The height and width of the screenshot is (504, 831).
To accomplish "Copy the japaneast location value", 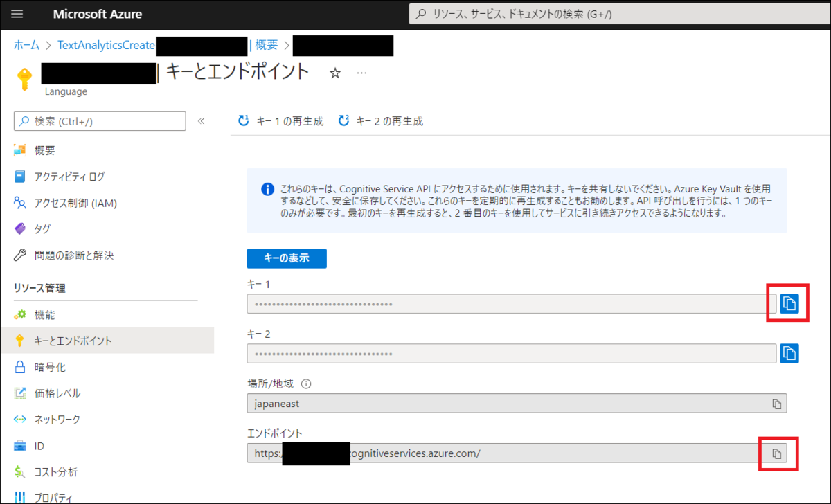I will (x=777, y=403).
